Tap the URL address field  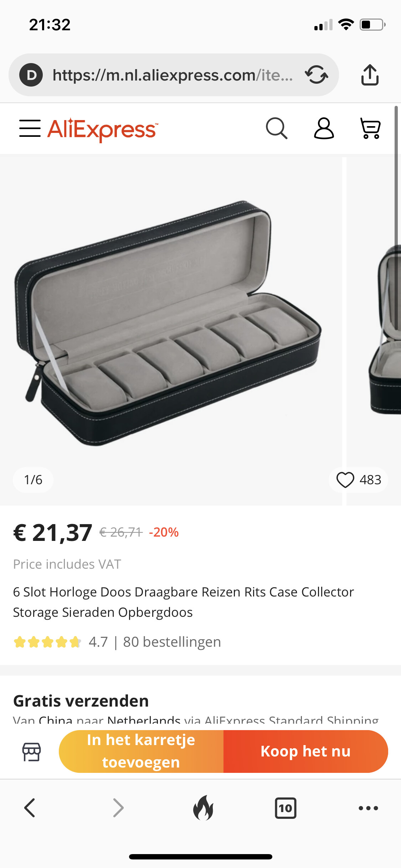(x=174, y=75)
